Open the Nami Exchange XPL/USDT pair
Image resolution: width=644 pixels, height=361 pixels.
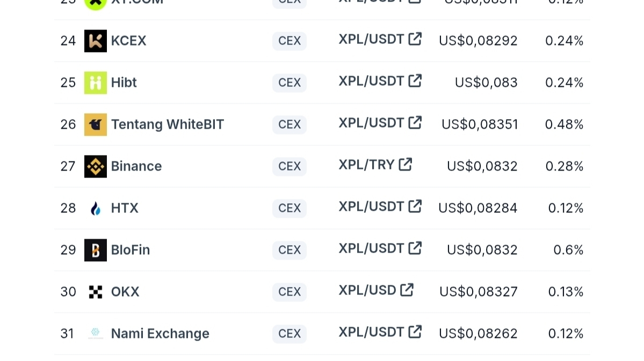[x=371, y=332]
